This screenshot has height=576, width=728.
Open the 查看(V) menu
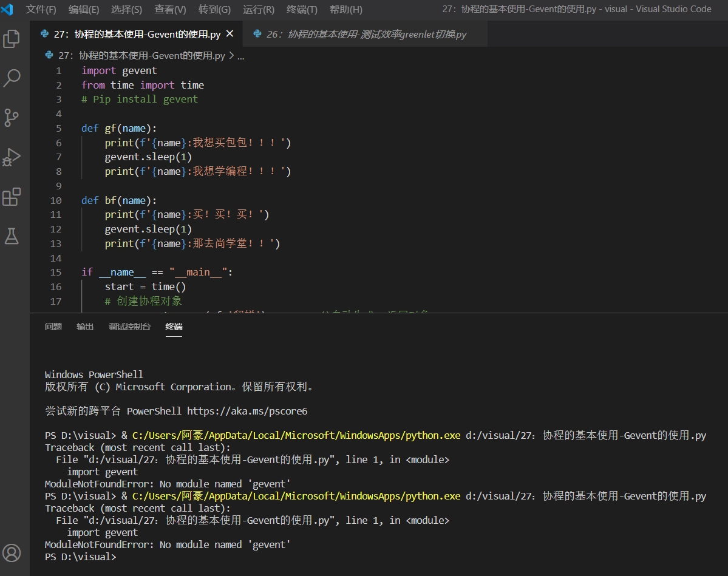pyautogui.click(x=170, y=9)
